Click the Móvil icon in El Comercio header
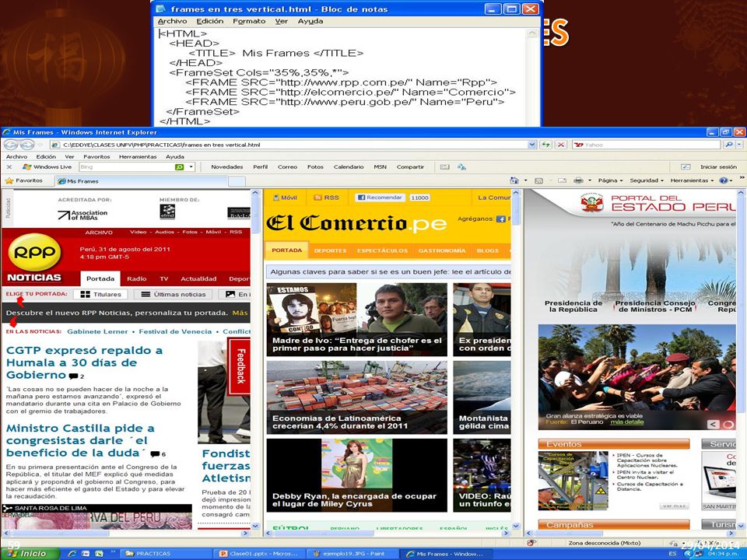Screen dimensions: 747x560 (275, 197)
